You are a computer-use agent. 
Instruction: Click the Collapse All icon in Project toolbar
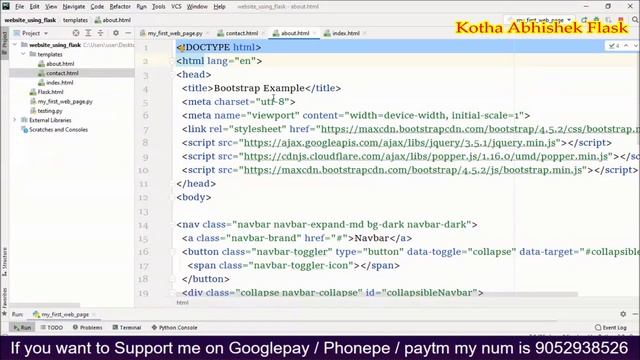pyautogui.click(x=100, y=33)
